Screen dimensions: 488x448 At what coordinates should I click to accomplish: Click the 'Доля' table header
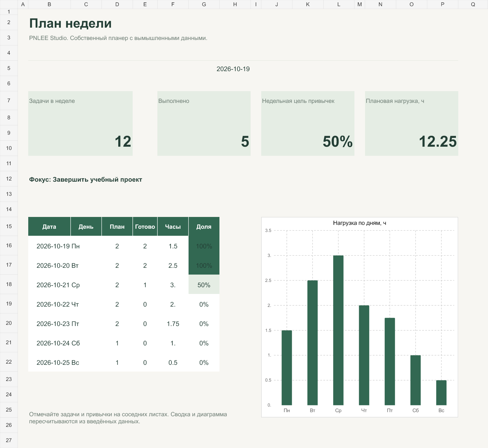(x=204, y=226)
